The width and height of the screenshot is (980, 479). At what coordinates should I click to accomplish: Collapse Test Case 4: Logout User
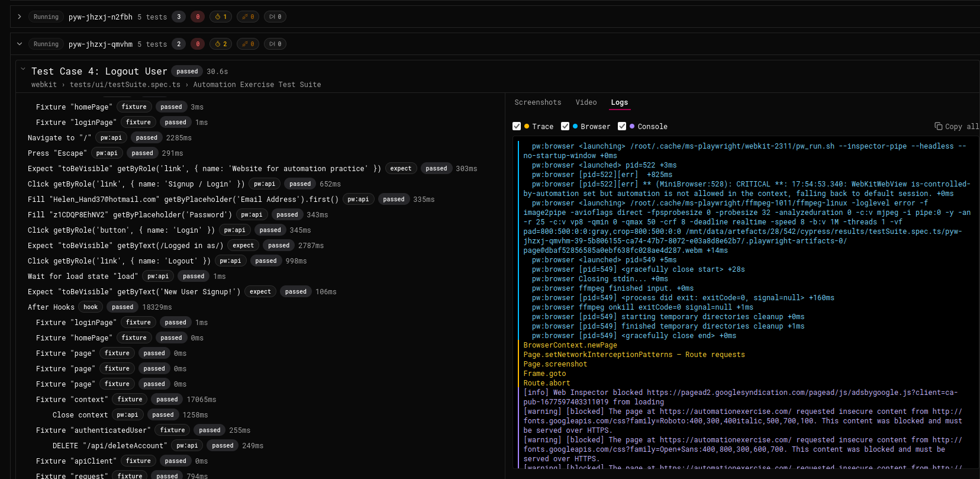tap(23, 69)
